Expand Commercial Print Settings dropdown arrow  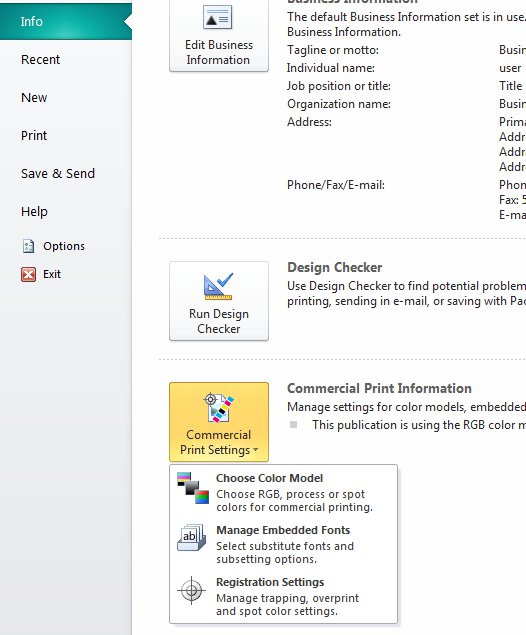coord(256,450)
